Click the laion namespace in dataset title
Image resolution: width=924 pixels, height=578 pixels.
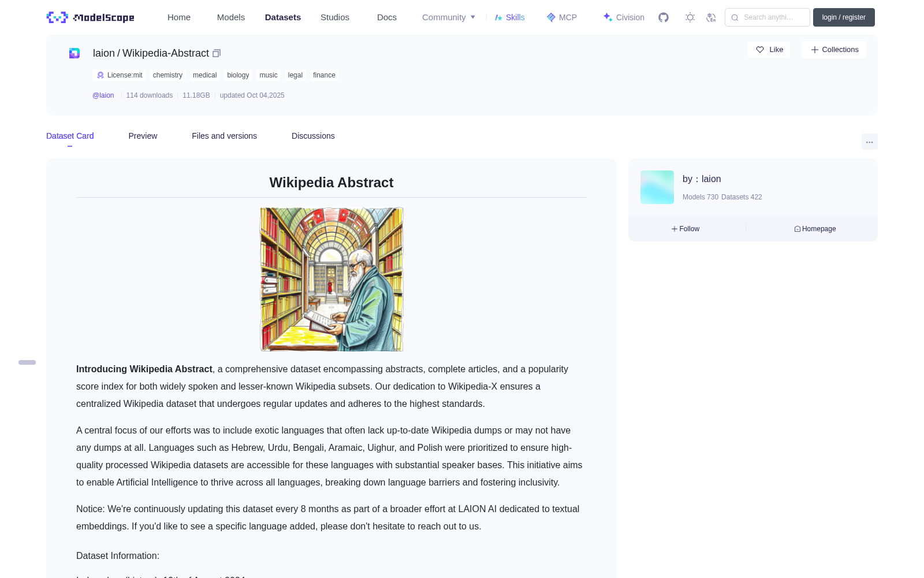104,53
